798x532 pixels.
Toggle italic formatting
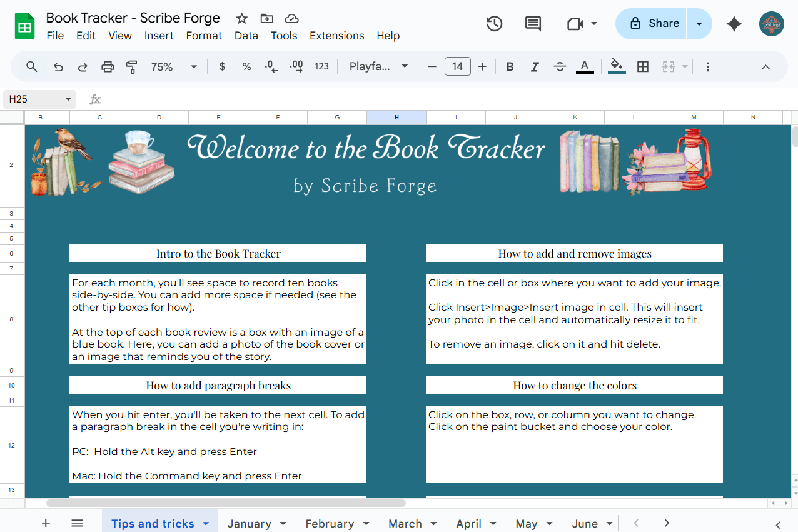[x=535, y=66]
